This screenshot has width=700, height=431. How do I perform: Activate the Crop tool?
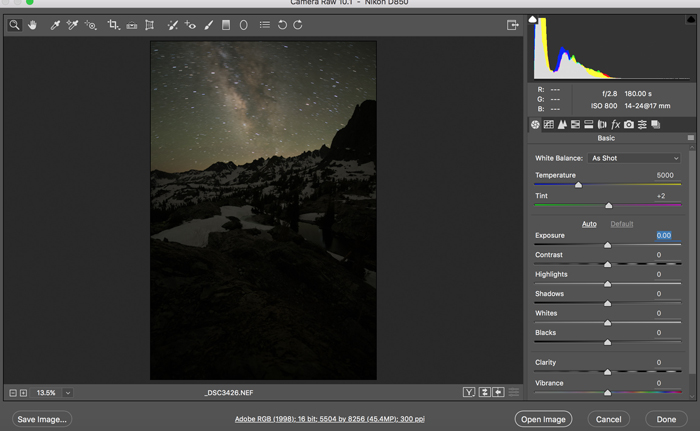click(113, 25)
